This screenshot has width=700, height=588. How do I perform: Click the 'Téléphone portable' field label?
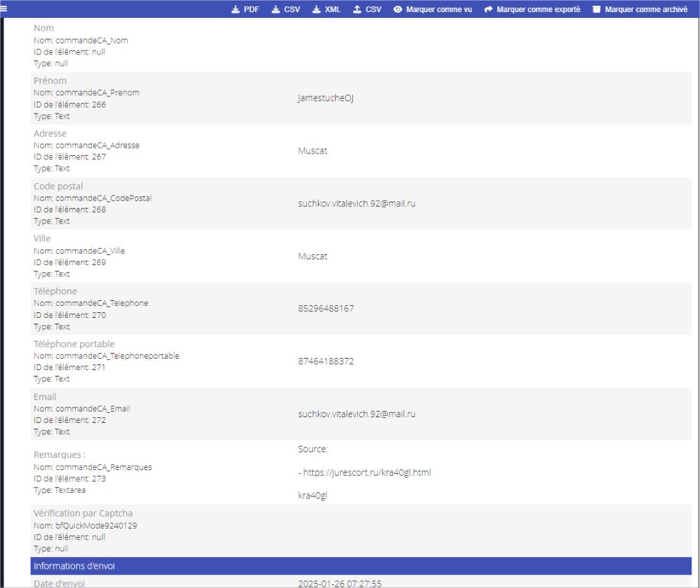pyautogui.click(x=74, y=344)
